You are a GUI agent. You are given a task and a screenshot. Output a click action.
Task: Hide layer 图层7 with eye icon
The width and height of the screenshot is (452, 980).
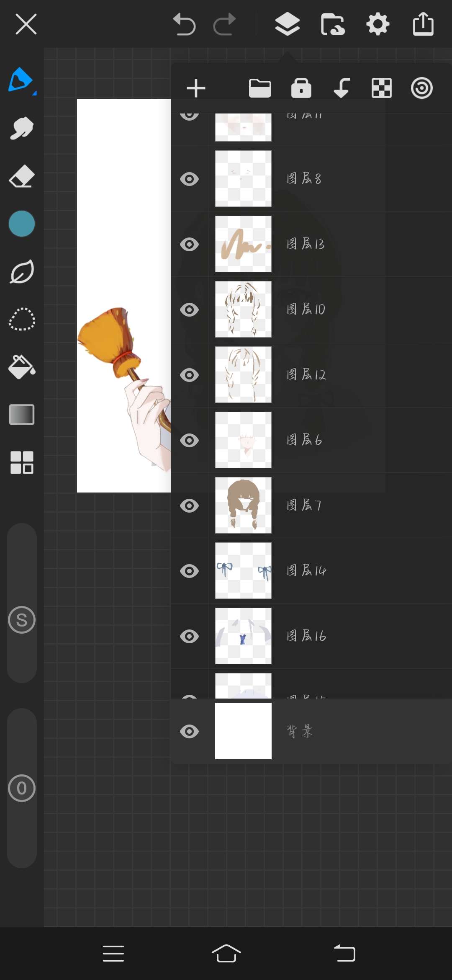tap(189, 506)
